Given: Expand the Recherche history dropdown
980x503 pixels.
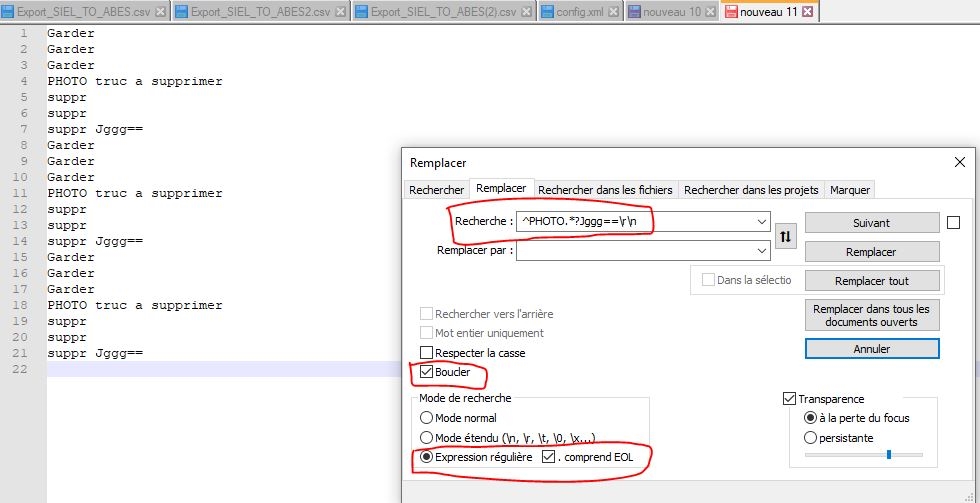Looking at the screenshot, I should click(x=762, y=222).
